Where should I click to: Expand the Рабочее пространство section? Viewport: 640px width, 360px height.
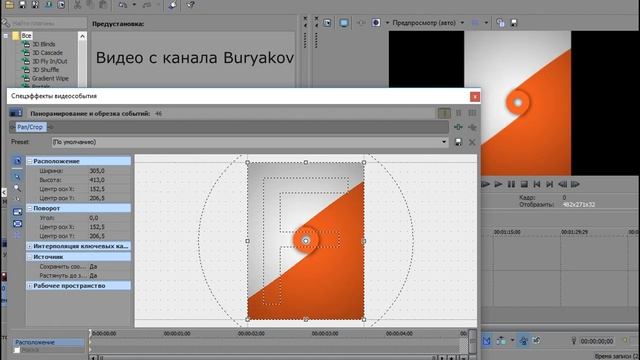click(x=29, y=286)
